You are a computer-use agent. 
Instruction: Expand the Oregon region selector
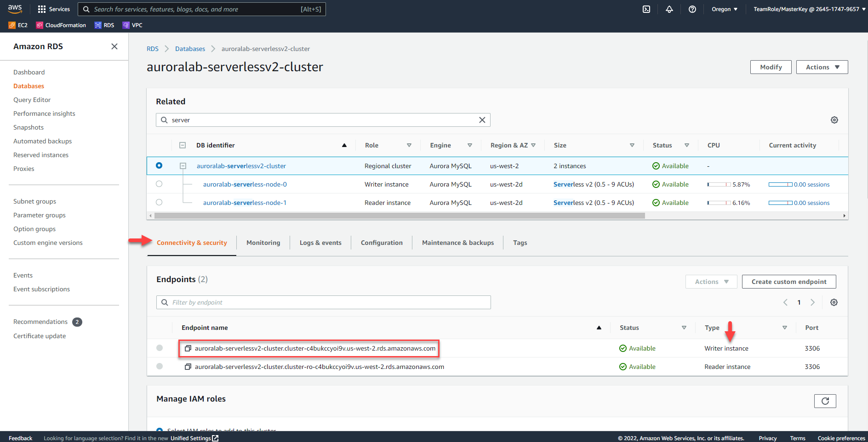(724, 9)
